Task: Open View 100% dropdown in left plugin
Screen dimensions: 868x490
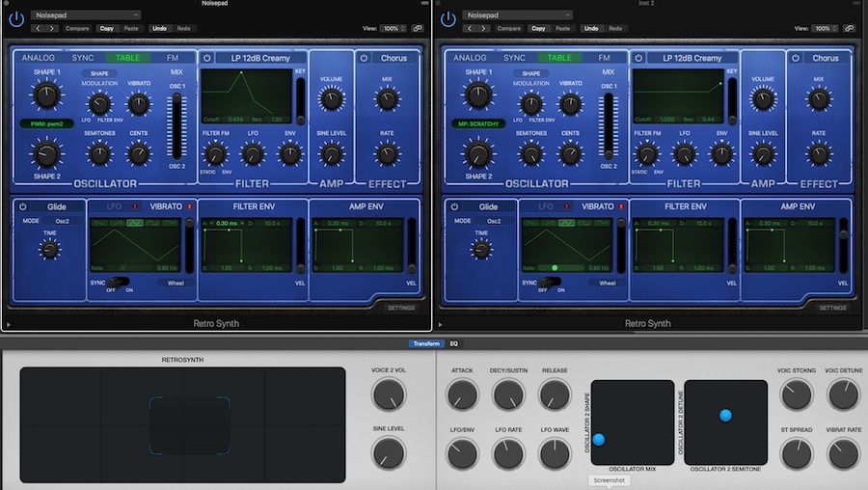Action: [393, 28]
